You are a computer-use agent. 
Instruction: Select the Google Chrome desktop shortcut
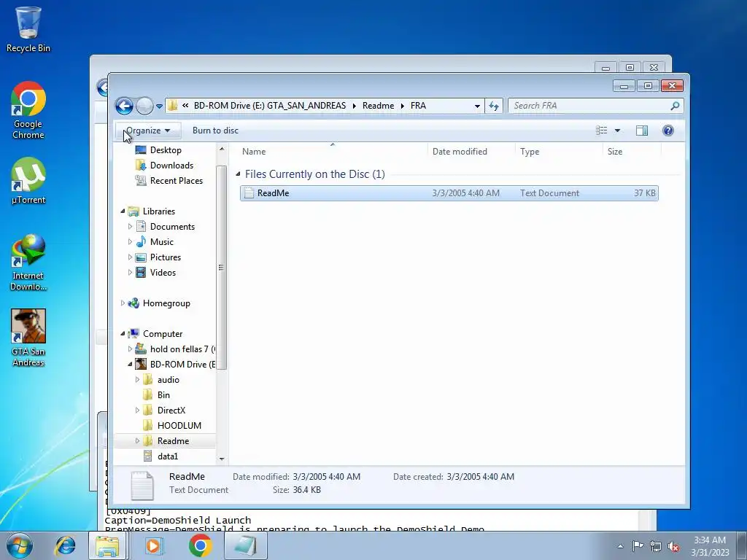pos(28,110)
